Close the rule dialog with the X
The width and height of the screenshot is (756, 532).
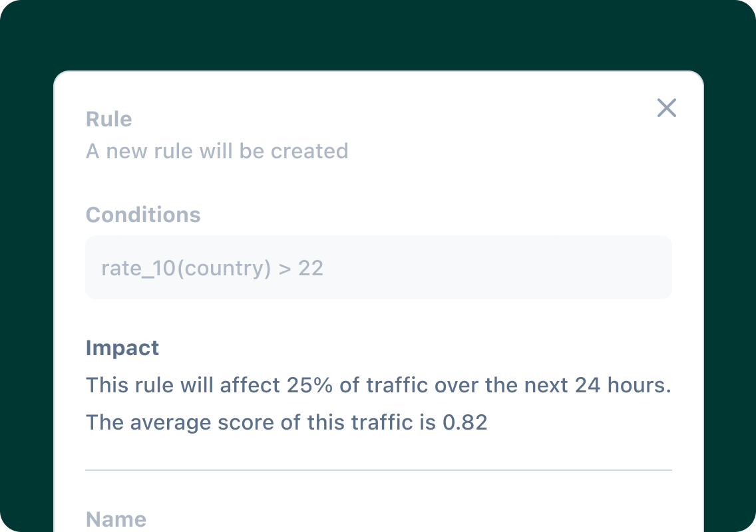pos(666,108)
